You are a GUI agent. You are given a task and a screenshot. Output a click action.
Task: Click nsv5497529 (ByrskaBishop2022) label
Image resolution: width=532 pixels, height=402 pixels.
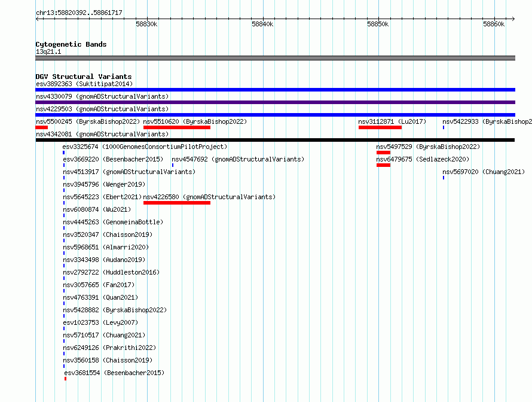click(428, 147)
